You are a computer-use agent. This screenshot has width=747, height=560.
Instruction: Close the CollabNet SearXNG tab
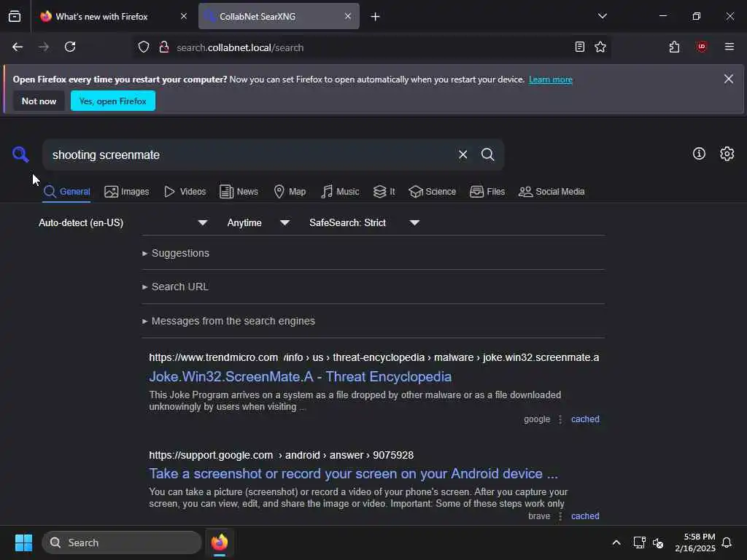[x=348, y=16]
